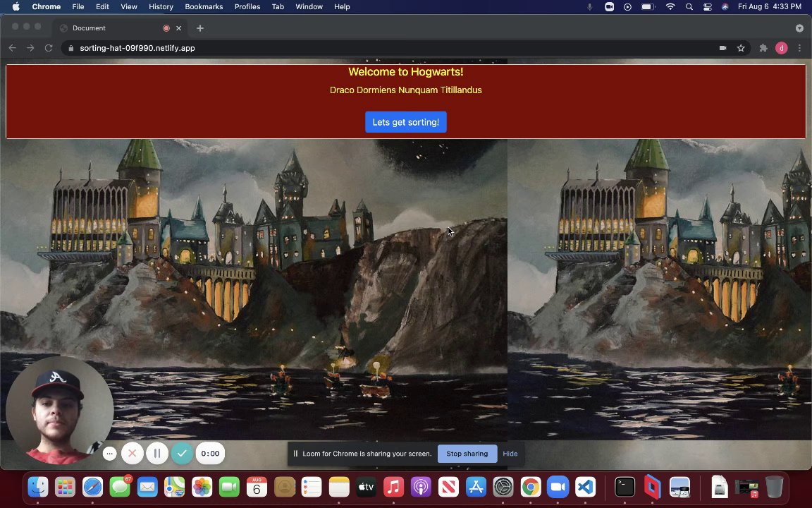
Task: Open Siri from the menu bar
Action: tap(725, 7)
